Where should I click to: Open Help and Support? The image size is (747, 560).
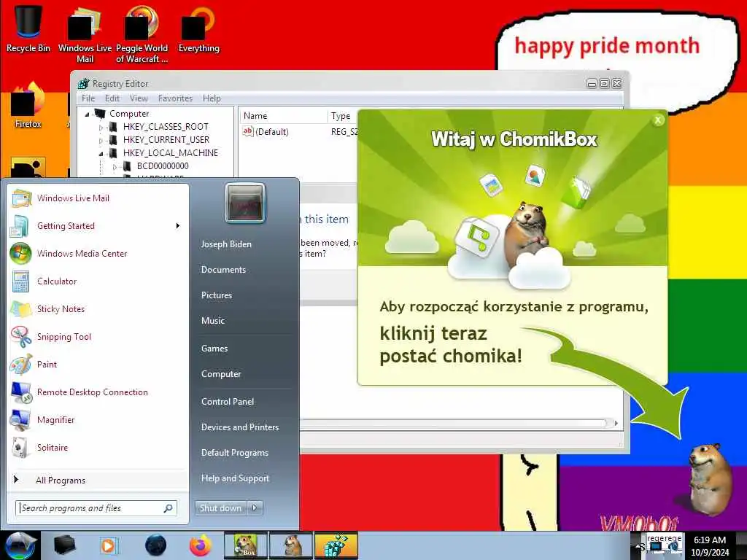click(x=236, y=478)
